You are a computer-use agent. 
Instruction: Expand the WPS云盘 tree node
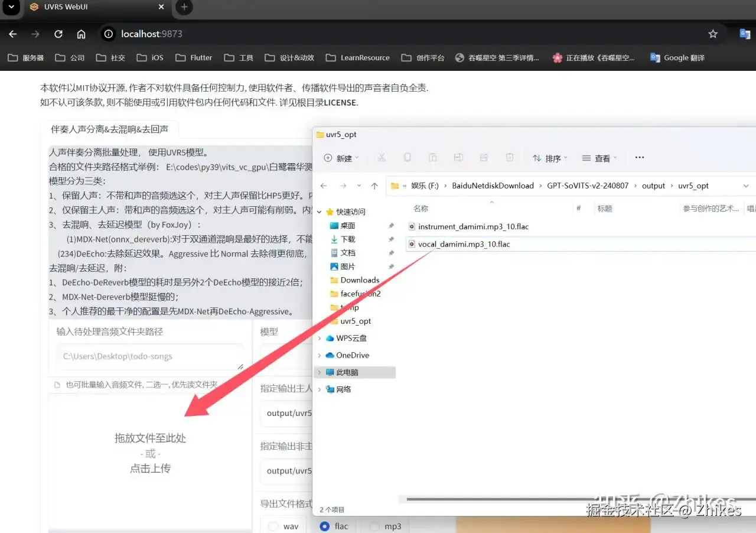pyautogui.click(x=320, y=338)
